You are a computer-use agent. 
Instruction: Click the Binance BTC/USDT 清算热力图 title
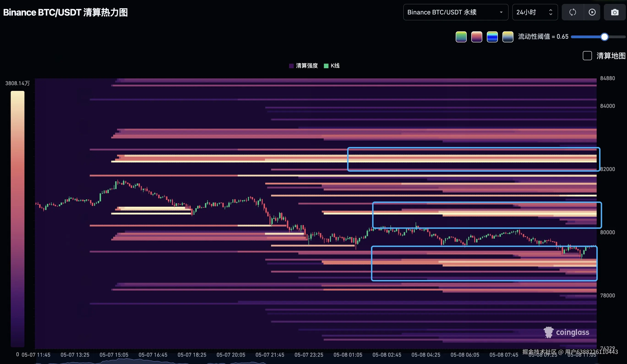tap(65, 12)
